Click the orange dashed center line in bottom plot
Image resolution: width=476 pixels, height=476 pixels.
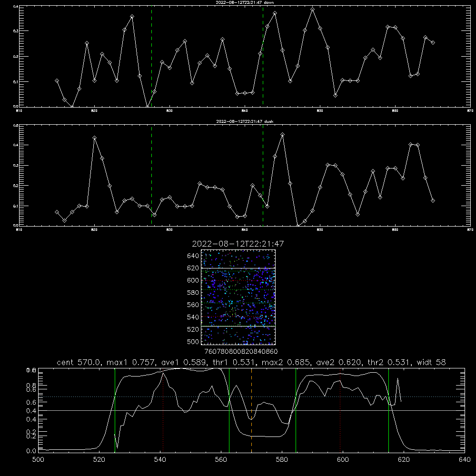(251, 410)
